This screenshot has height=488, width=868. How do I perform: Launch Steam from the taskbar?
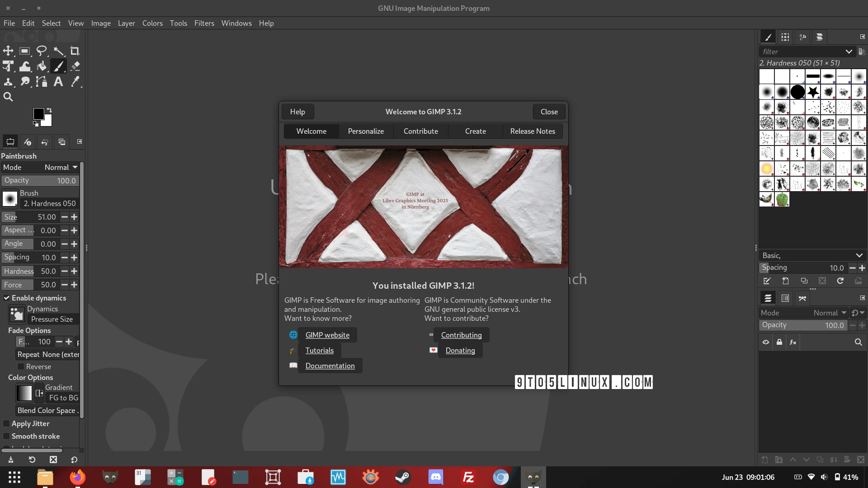click(x=403, y=477)
